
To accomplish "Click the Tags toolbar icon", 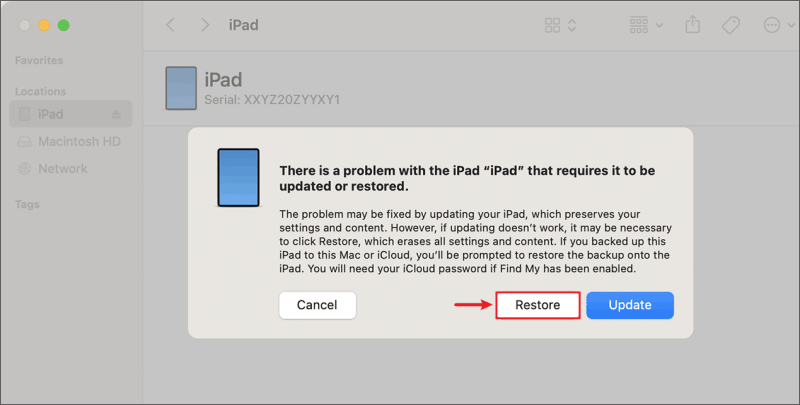I will [x=731, y=25].
